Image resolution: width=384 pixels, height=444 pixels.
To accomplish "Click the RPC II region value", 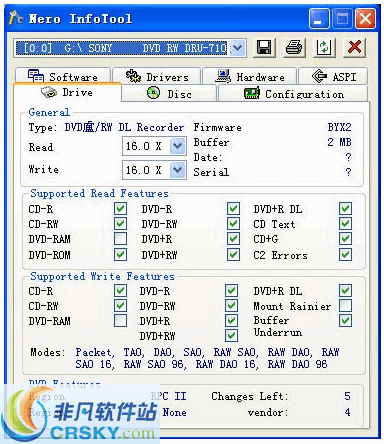I will tap(169, 396).
